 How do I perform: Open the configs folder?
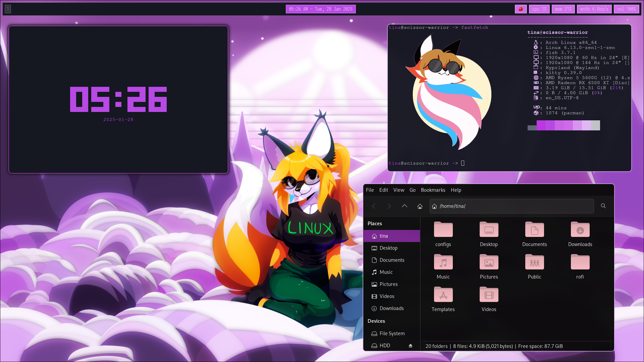point(443,230)
